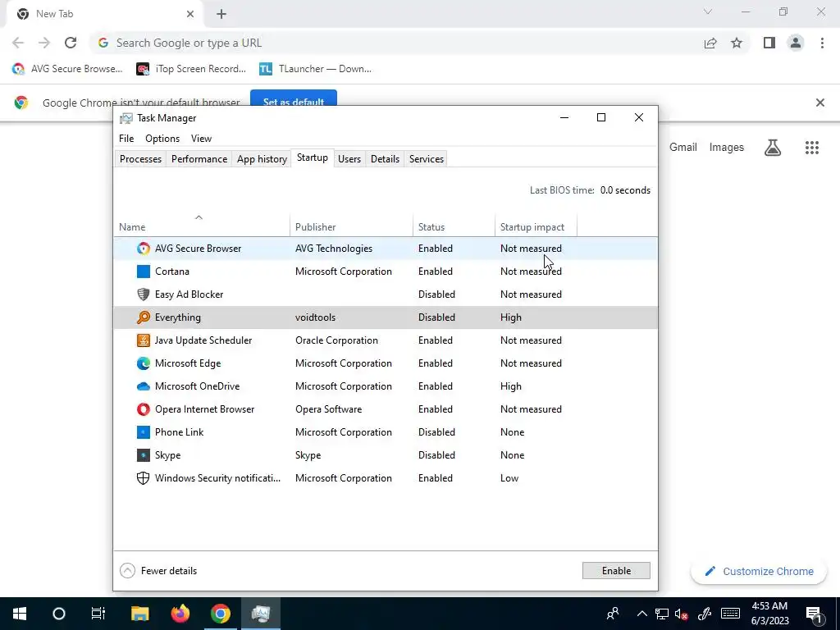Open Search Labs flask icon
This screenshot has height=630, width=840.
pyautogui.click(x=773, y=148)
